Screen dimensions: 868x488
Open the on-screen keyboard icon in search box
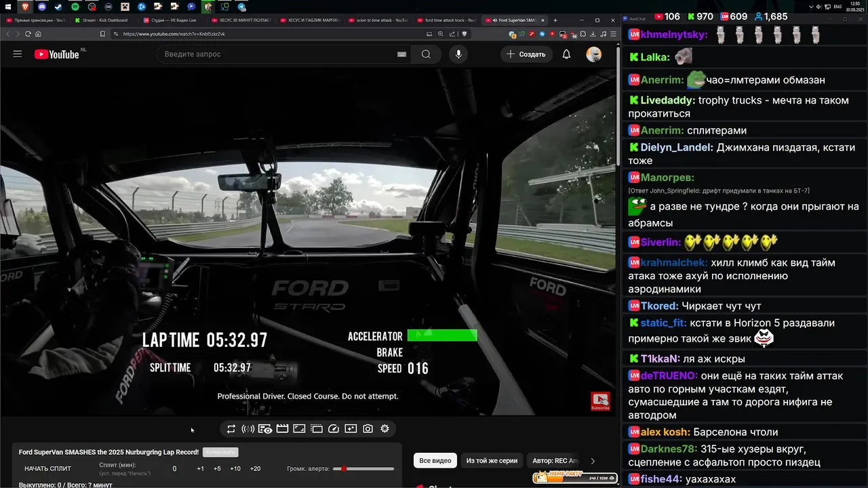pyautogui.click(x=401, y=54)
